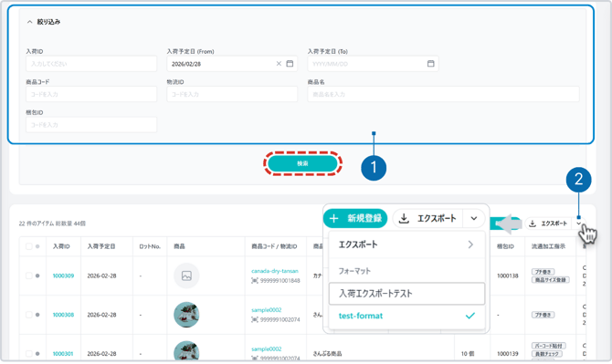Screen dimensions: 612x364
Task: Click logistics ID 9999991002074 in row 1000308
Action: tap(280, 319)
